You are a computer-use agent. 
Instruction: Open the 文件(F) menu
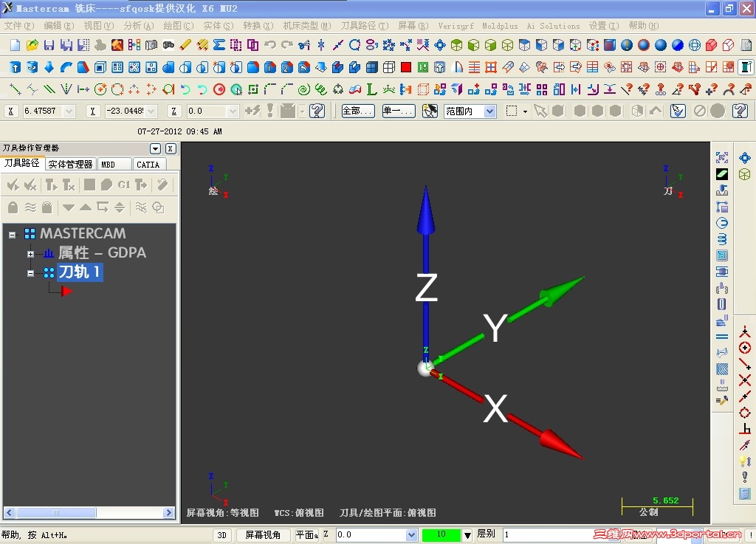19,26
